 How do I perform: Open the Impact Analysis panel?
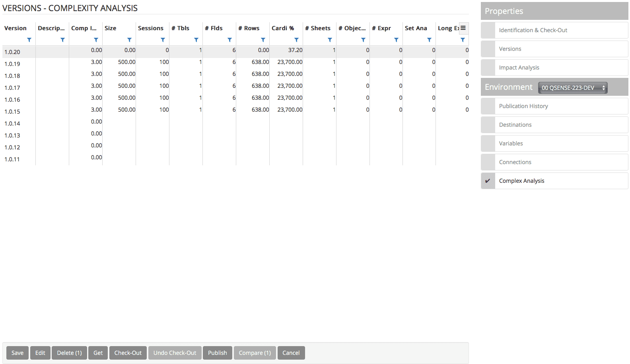coord(519,68)
